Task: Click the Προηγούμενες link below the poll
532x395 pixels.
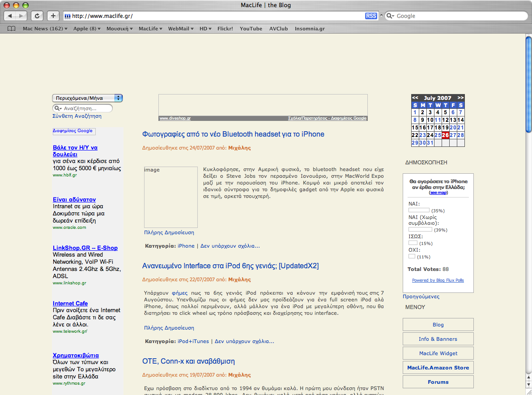Action: (421, 296)
